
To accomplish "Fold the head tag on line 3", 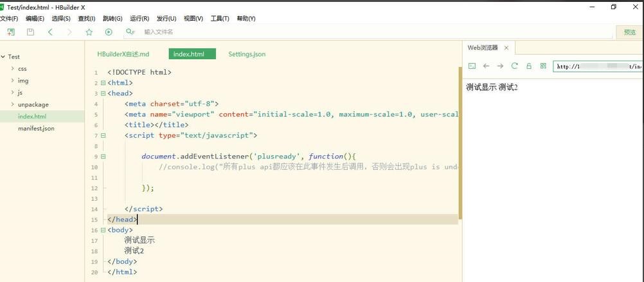I will pyautogui.click(x=103, y=93).
